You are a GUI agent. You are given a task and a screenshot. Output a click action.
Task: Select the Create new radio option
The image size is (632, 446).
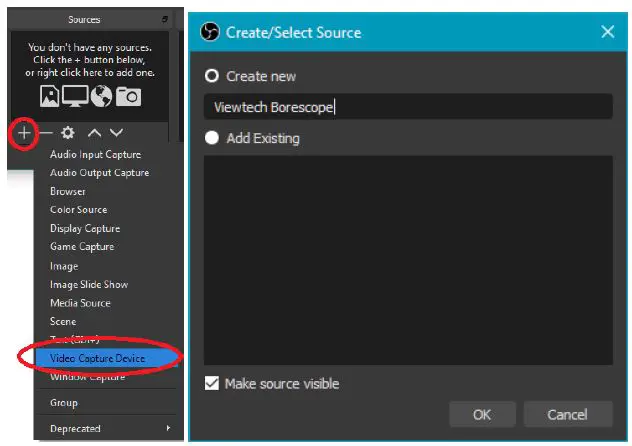coord(211,76)
